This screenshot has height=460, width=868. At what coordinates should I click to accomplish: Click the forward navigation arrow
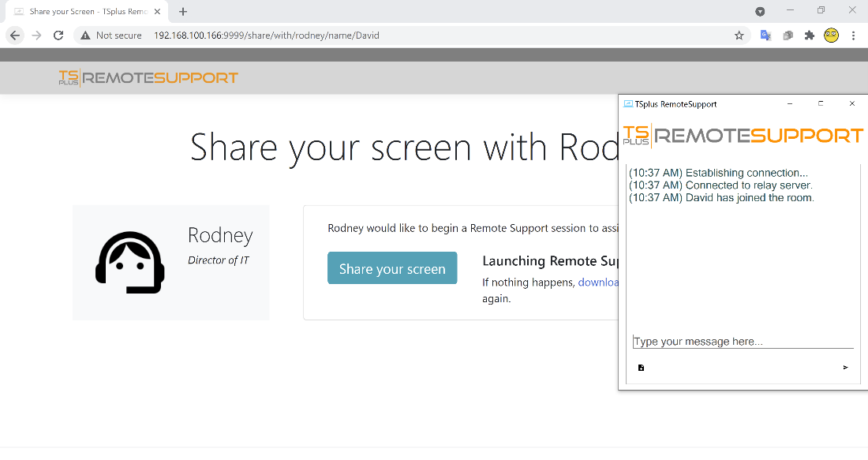(36, 36)
